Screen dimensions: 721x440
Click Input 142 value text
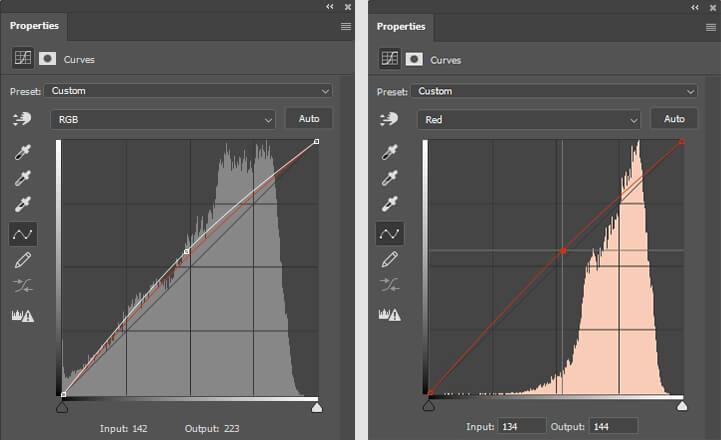140,429
